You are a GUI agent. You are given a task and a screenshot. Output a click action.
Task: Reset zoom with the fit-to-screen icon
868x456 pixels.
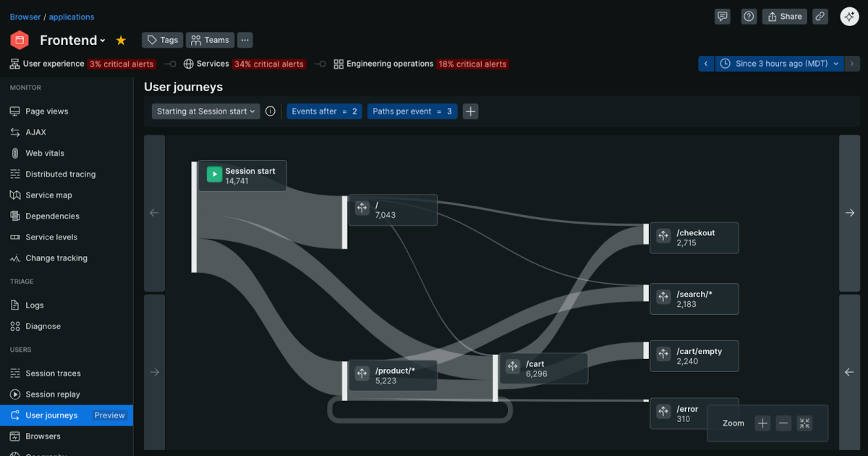pos(804,423)
